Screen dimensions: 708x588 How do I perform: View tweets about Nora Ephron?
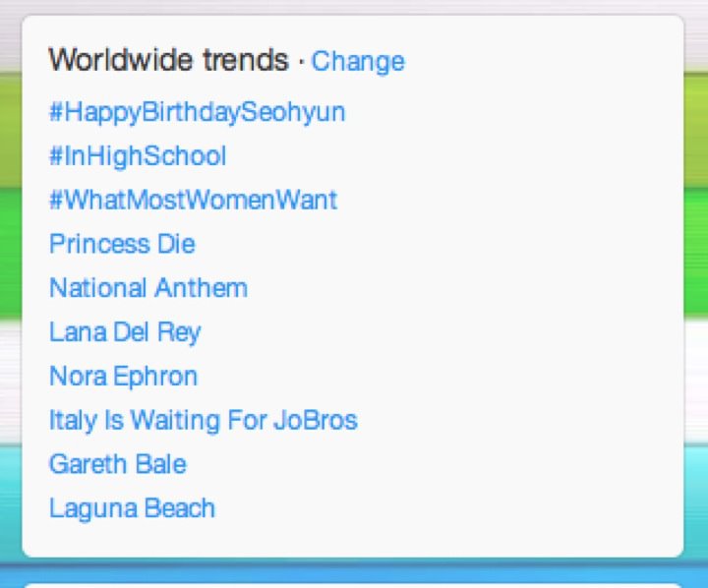point(124,377)
